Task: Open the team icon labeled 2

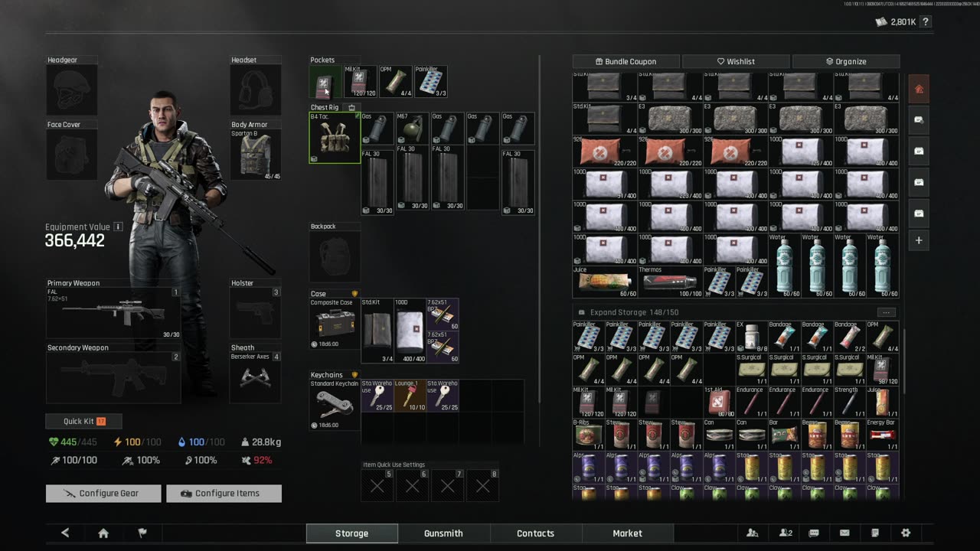Action: [786, 533]
